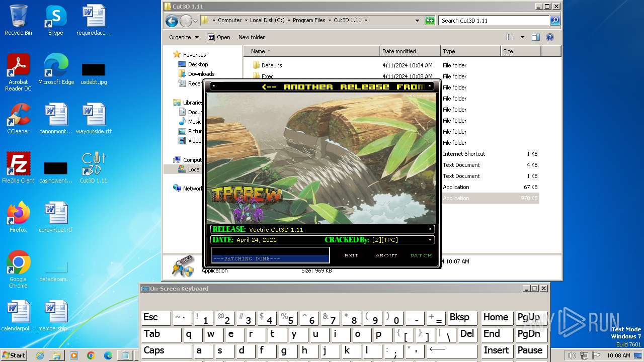Select Desktop in the Favorites list

point(198,64)
